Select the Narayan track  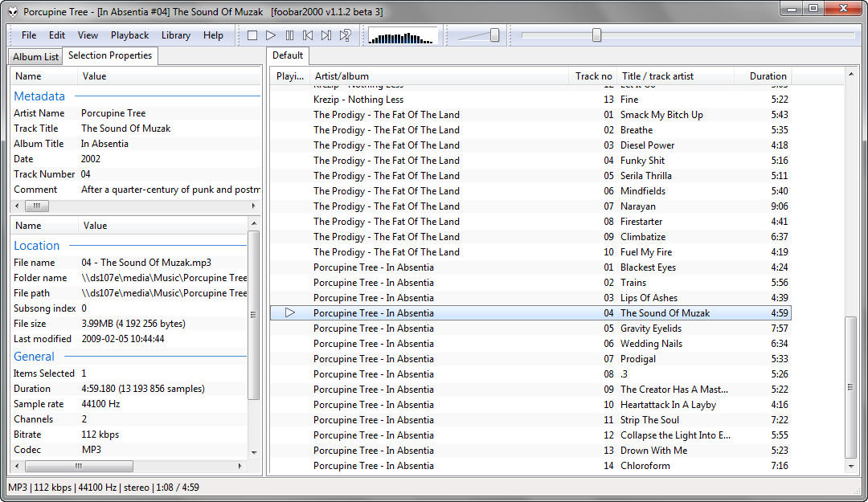tap(530, 206)
